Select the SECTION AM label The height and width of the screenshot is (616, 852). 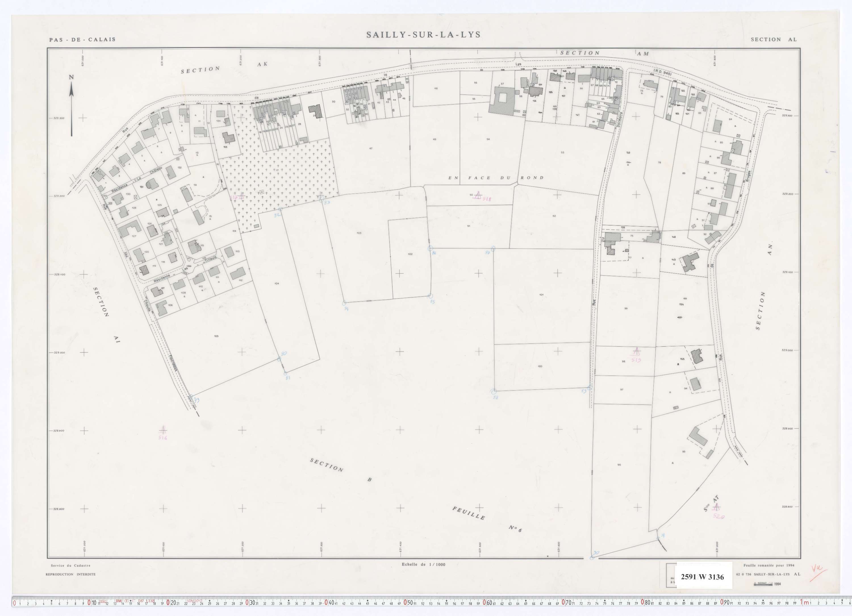pos(605,53)
